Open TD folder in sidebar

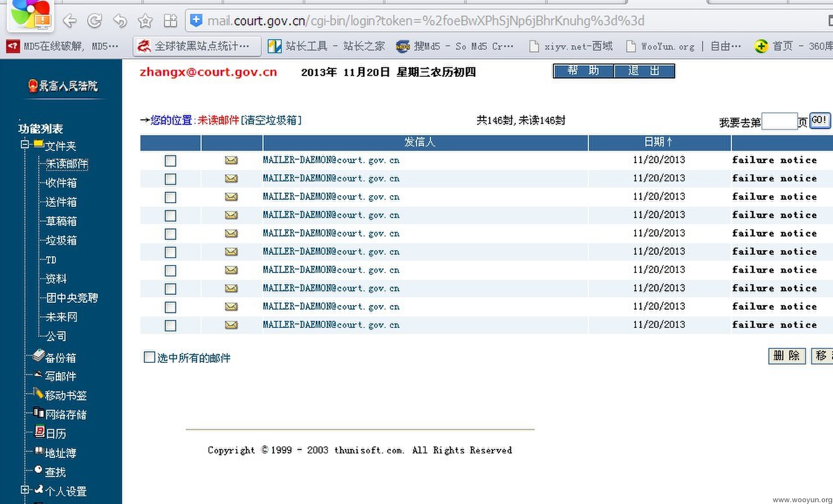(51, 260)
